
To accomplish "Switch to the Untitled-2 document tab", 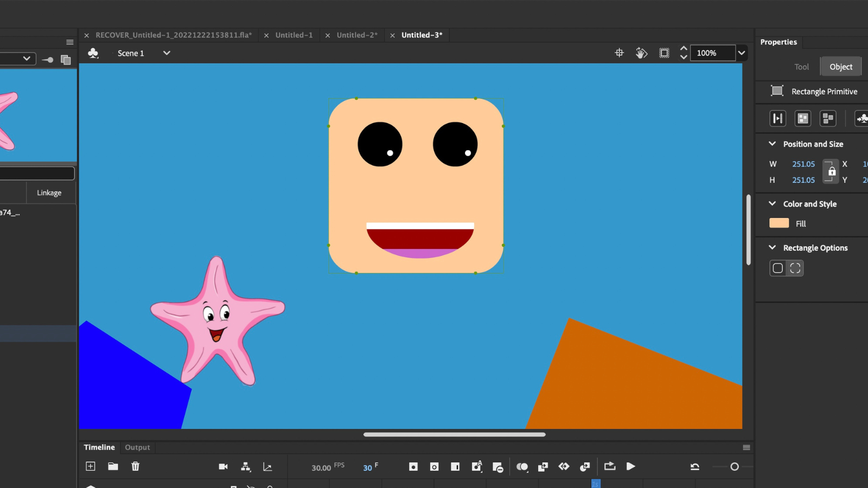I will tap(357, 35).
